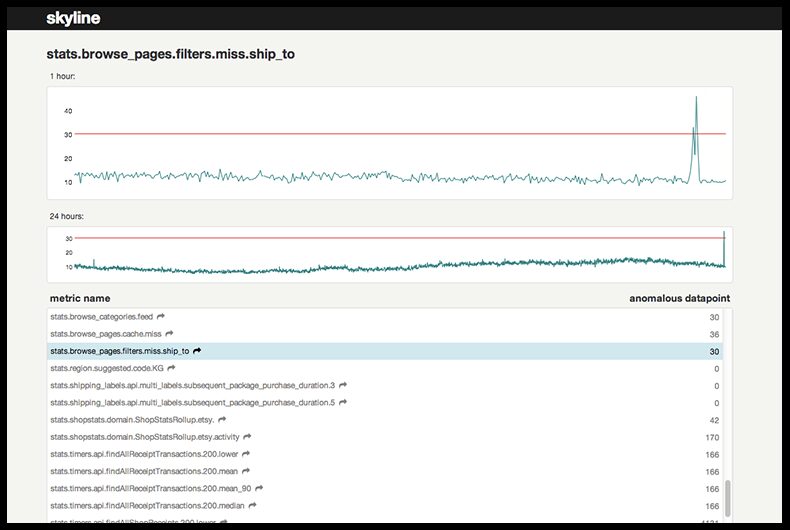This screenshot has width=790, height=530.
Task: Select metric stats.shopstats.domain.ShopStatsRollup.etsy.
Action: [133, 420]
